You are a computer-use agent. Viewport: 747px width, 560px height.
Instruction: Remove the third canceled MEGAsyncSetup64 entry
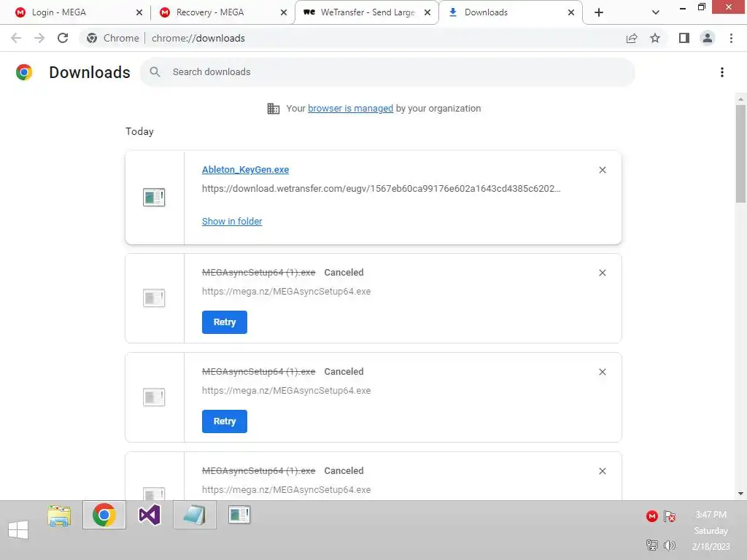[602, 471]
